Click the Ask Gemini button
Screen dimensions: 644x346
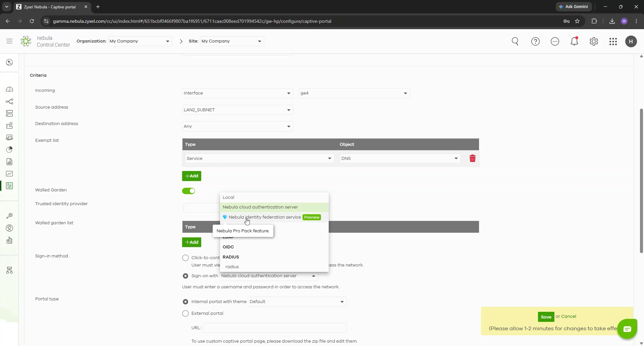point(574,7)
